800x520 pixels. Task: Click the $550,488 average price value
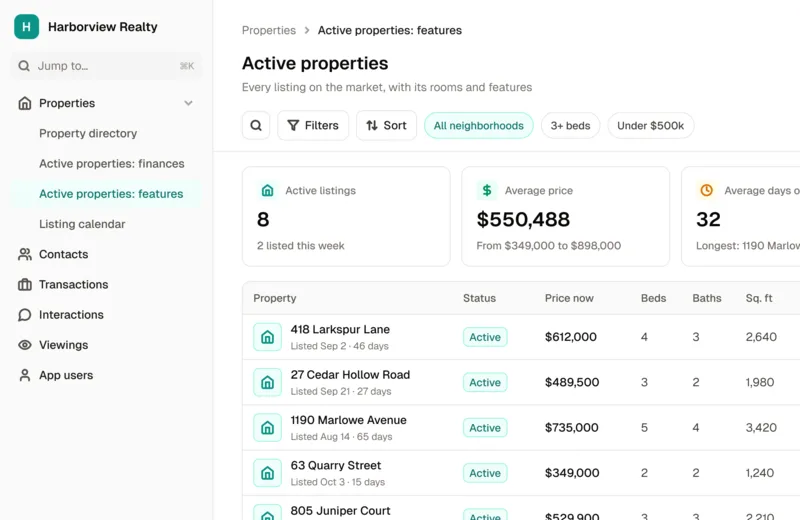point(523,219)
